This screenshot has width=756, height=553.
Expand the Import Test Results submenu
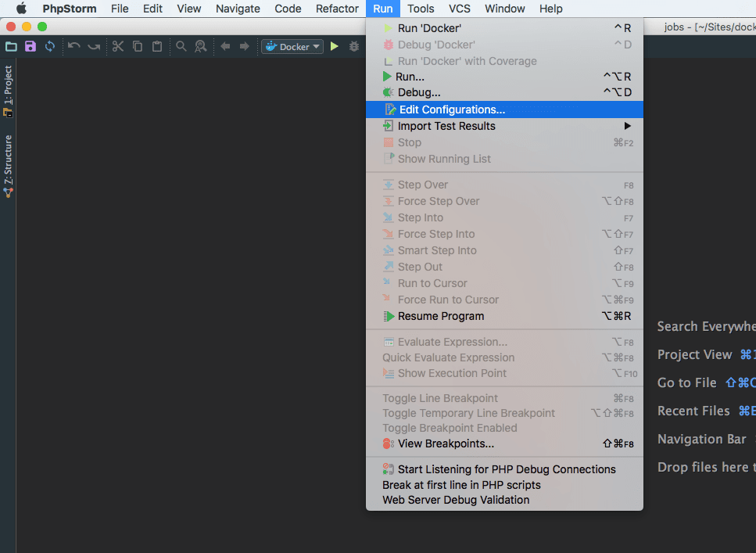tap(504, 126)
